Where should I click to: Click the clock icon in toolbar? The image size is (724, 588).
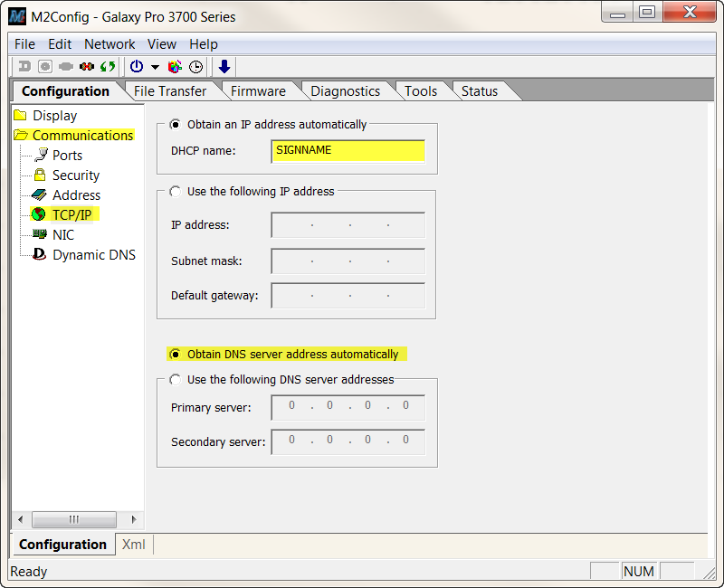195,67
